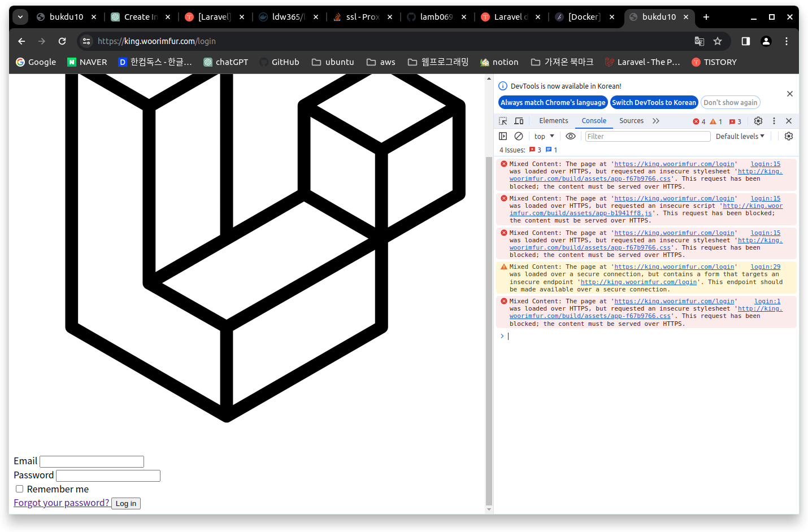Open the login:29 source link
The height and width of the screenshot is (532, 808).
click(765, 267)
